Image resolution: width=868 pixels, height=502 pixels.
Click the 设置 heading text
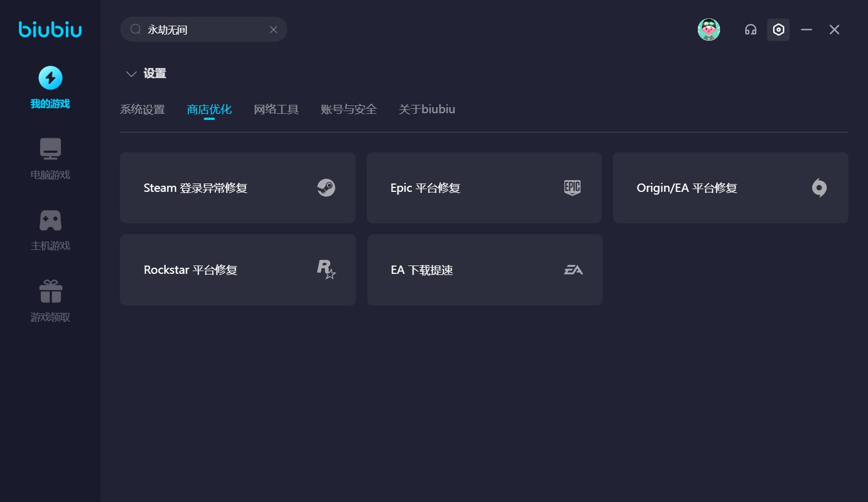pos(155,74)
